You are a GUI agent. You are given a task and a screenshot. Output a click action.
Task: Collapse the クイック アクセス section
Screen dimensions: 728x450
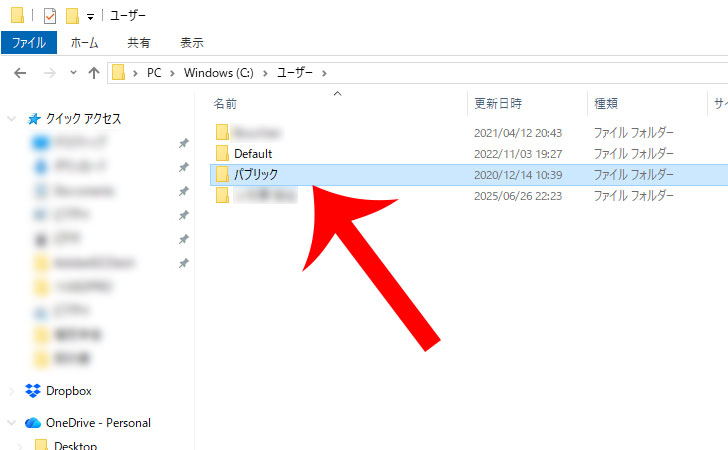click(x=11, y=119)
